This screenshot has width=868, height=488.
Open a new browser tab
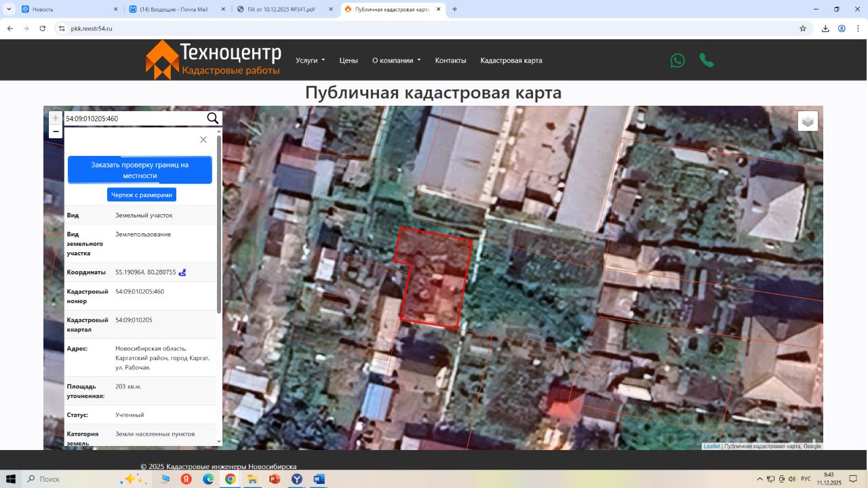tap(454, 9)
